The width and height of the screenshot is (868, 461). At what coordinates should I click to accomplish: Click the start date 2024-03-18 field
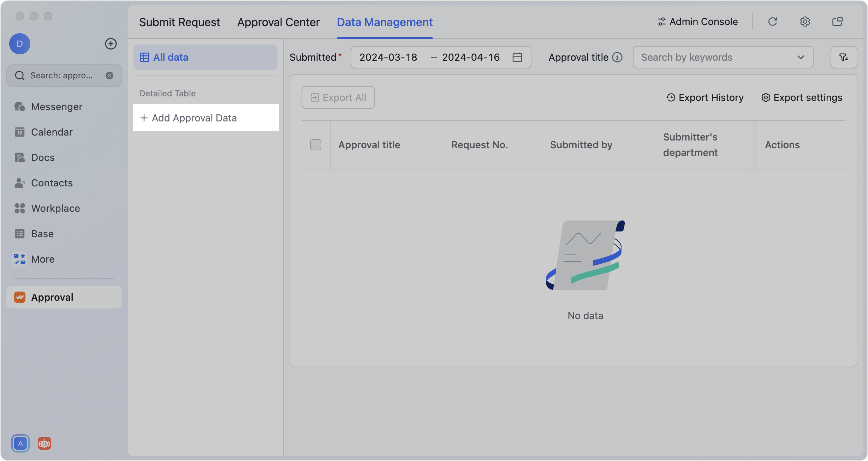[x=388, y=57]
